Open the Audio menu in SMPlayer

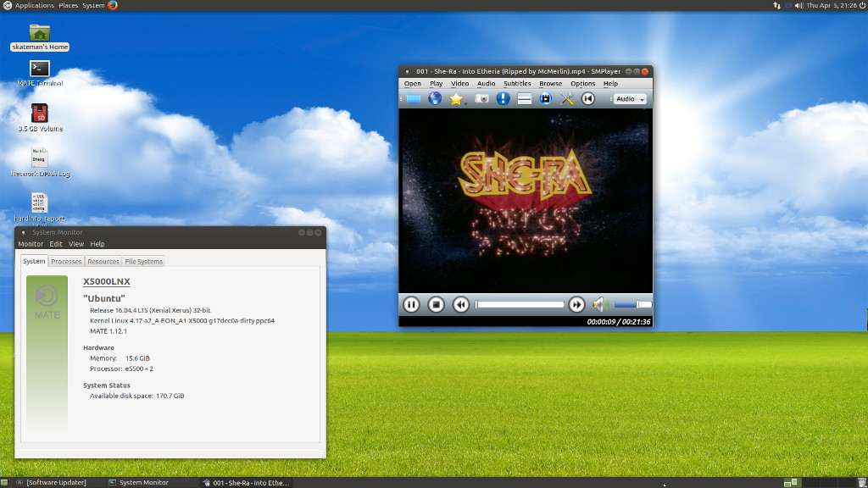pos(486,84)
